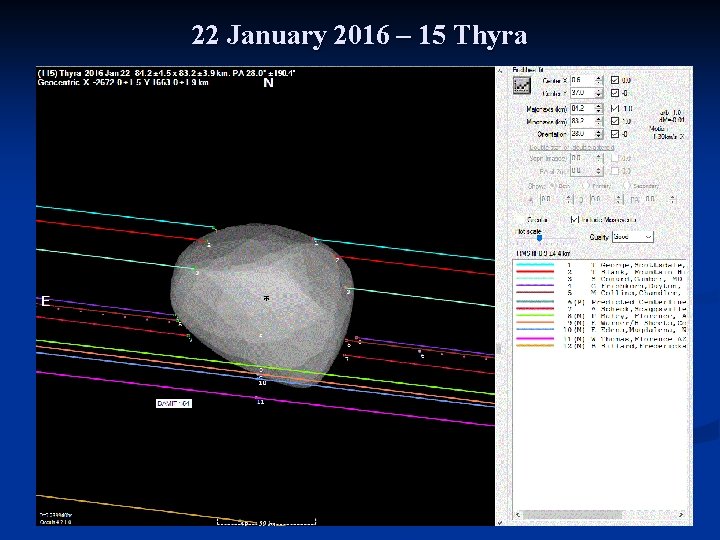Click the E east label on plot
Image resolution: width=720 pixels, height=540 pixels.
(x=45, y=301)
